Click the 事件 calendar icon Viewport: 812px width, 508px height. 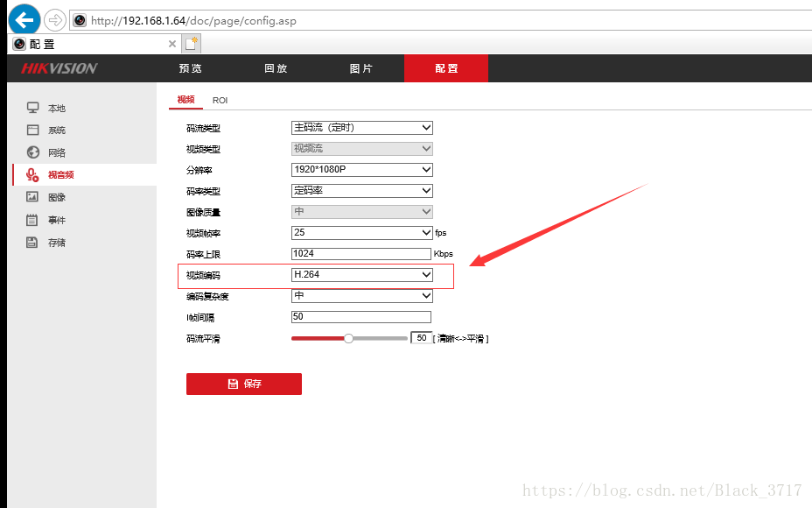coord(32,220)
